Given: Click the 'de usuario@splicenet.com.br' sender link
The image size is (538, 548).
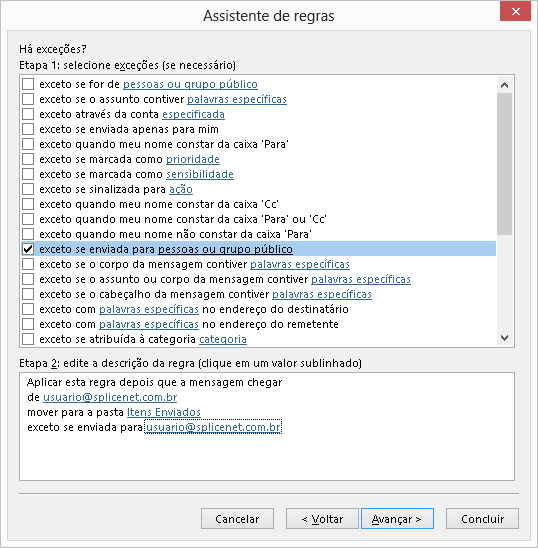Looking at the screenshot, I should (x=110, y=397).
